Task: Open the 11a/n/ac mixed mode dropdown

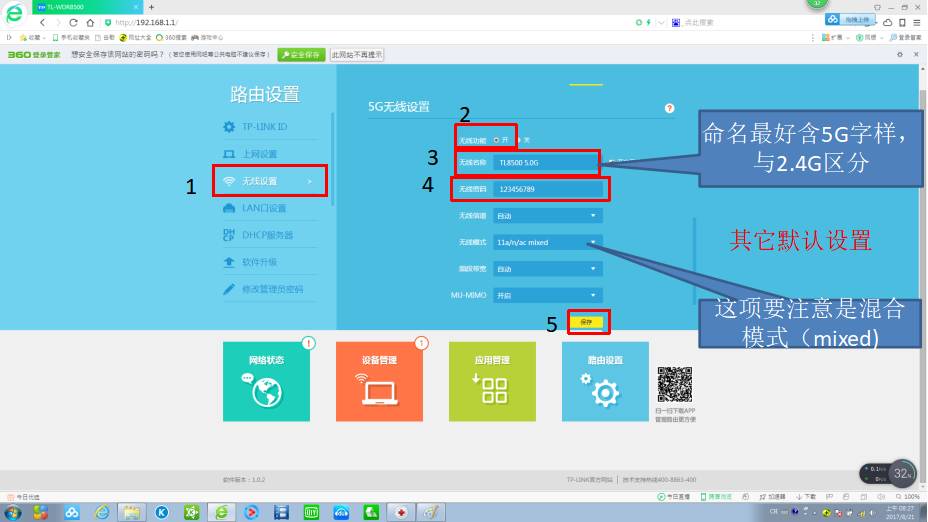Action: click(547, 243)
